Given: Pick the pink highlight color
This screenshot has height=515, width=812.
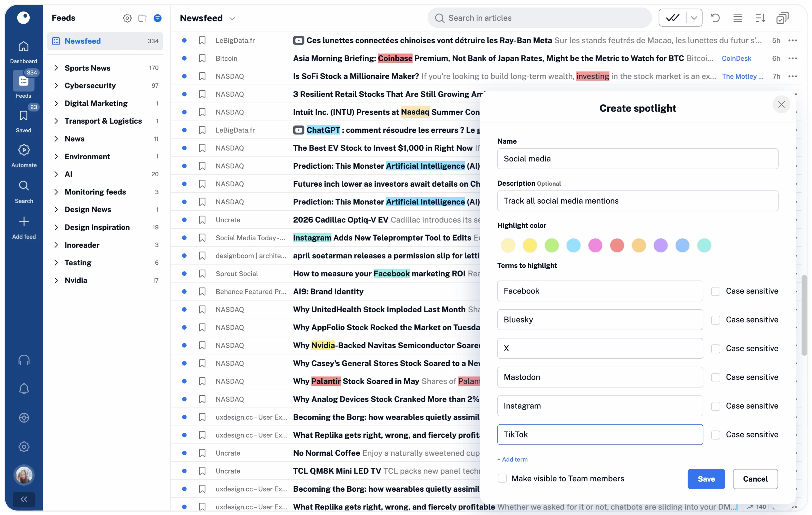Looking at the screenshot, I should point(595,245).
